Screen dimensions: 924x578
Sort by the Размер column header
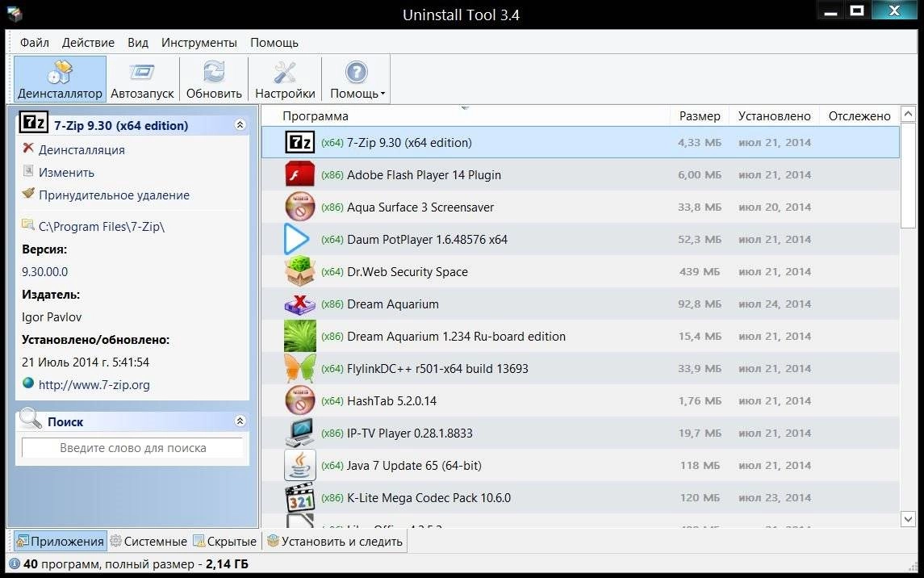click(x=700, y=116)
